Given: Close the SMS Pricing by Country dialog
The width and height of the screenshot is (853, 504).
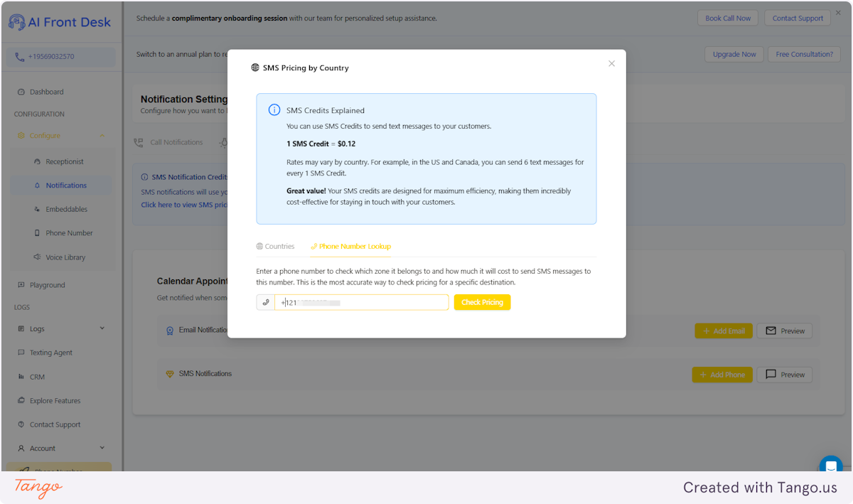Looking at the screenshot, I should click(611, 63).
